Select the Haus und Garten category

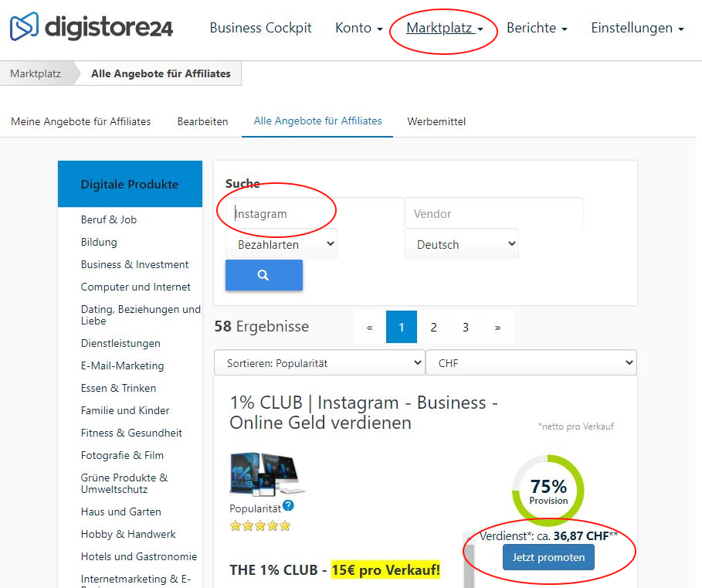pos(121,512)
